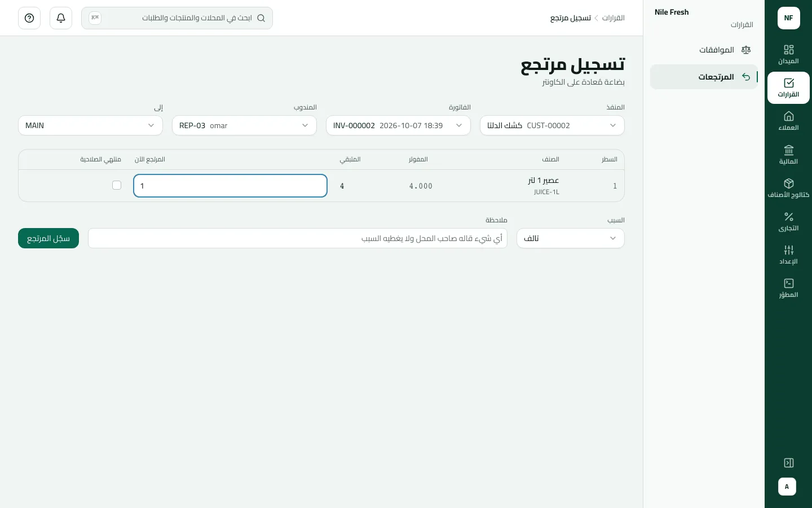Click the سجّل المرتجع button

[x=48, y=238]
